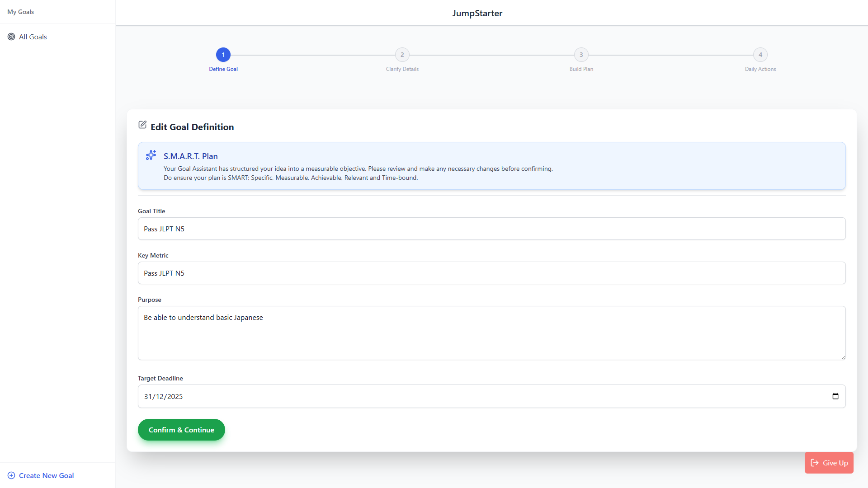Viewport: 868px width, 488px height.
Task: Focus the Key Metric input field
Action: [491, 273]
